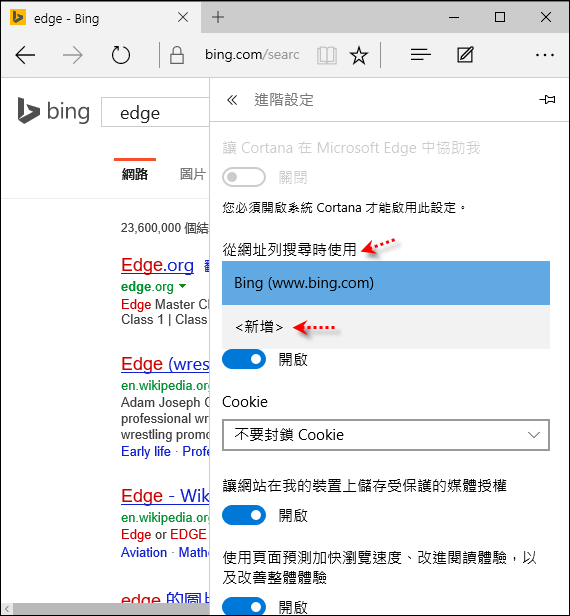
Task: Click the Bing search box containing edge
Action: point(155,113)
